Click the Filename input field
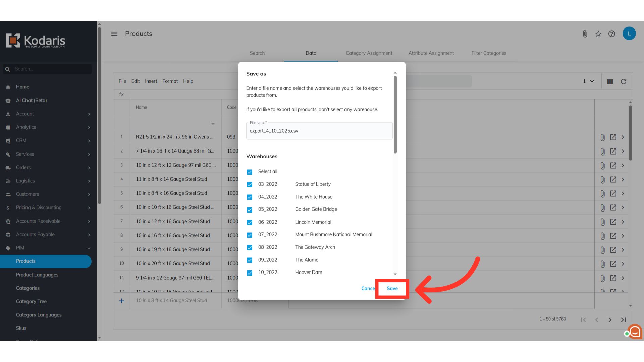Image resolution: width=644 pixels, height=362 pixels. tap(319, 131)
